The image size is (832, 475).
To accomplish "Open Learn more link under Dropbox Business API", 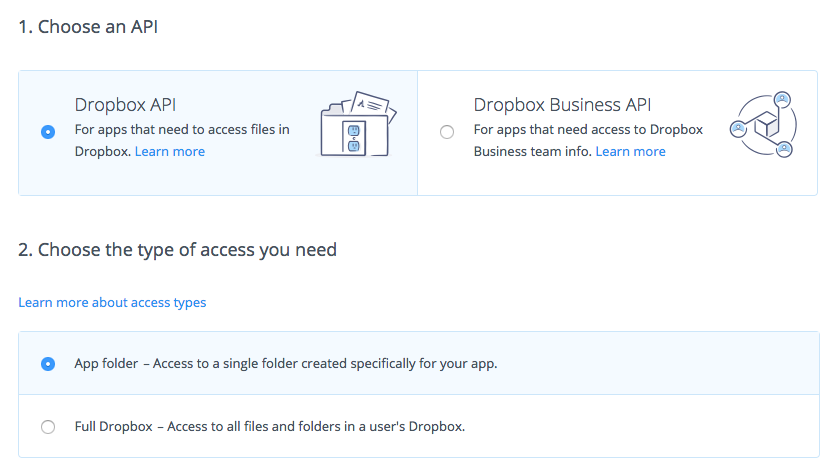I will pyautogui.click(x=630, y=152).
